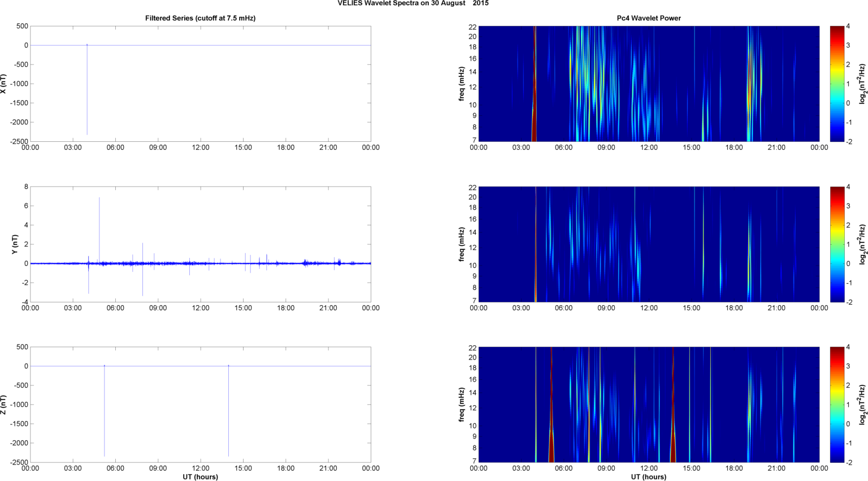Click the Pc4 Wavelet Power heading
Image resolution: width=868 pixels, height=481 pixels.
point(648,18)
